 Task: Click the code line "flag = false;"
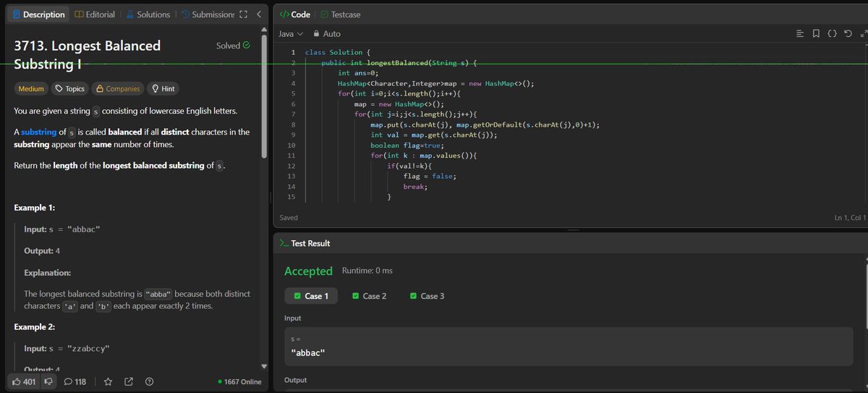coord(431,176)
